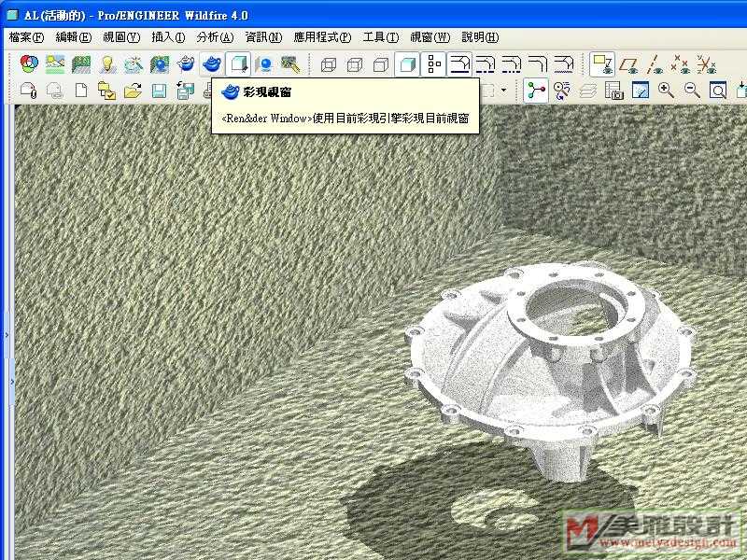747x560 pixels.
Task: Save the current model
Action: pos(159,90)
